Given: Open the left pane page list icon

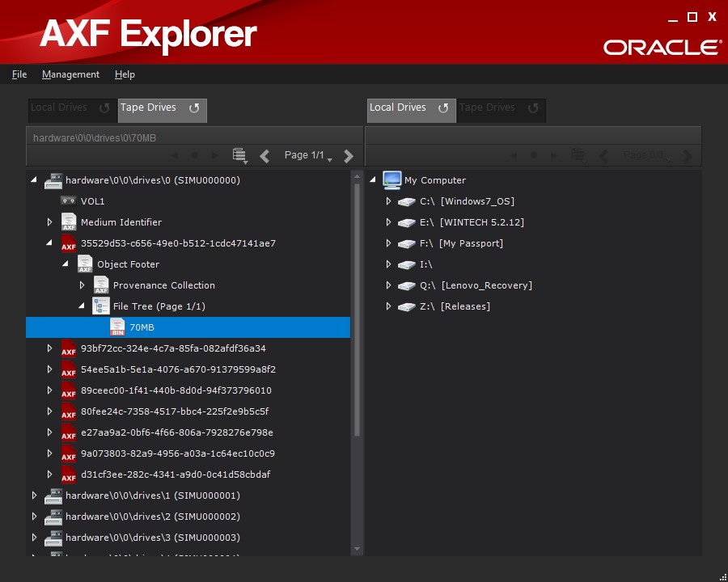Looking at the screenshot, I should [x=239, y=155].
